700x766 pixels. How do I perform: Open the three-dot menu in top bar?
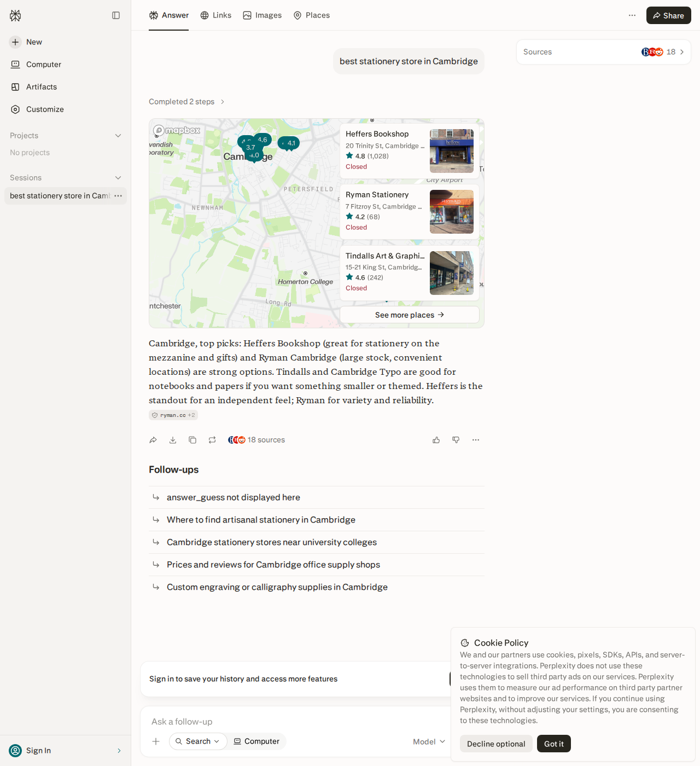pyautogui.click(x=632, y=15)
